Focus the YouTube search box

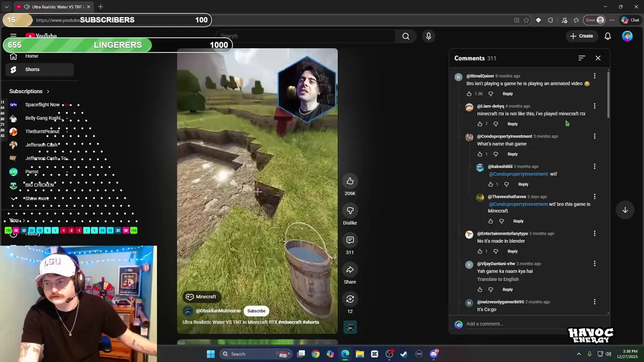click(307, 36)
